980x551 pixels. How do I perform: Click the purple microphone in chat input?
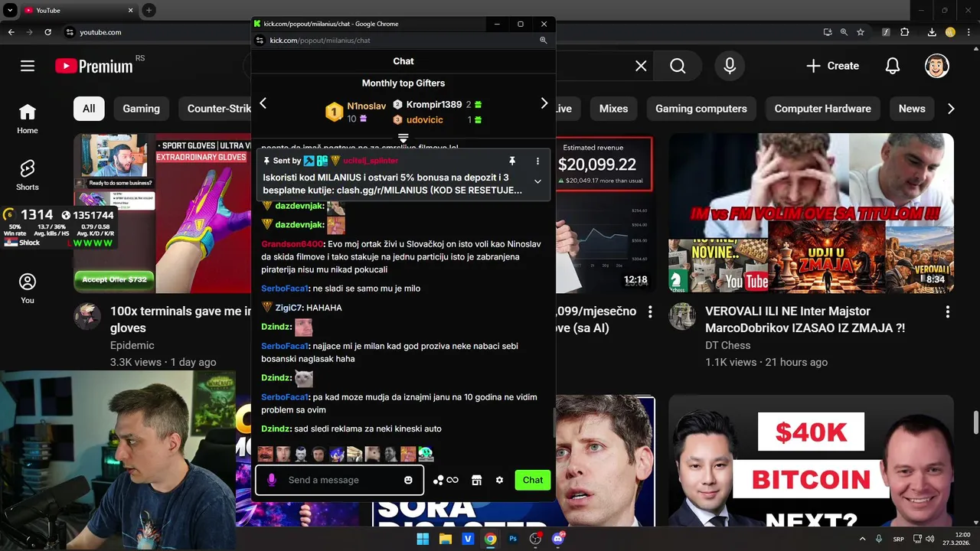[x=272, y=480]
